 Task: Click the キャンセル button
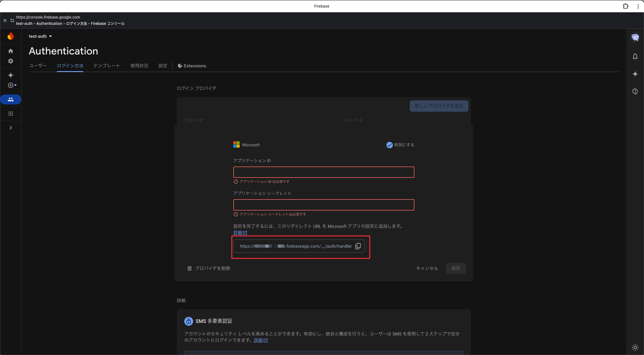coord(427,268)
